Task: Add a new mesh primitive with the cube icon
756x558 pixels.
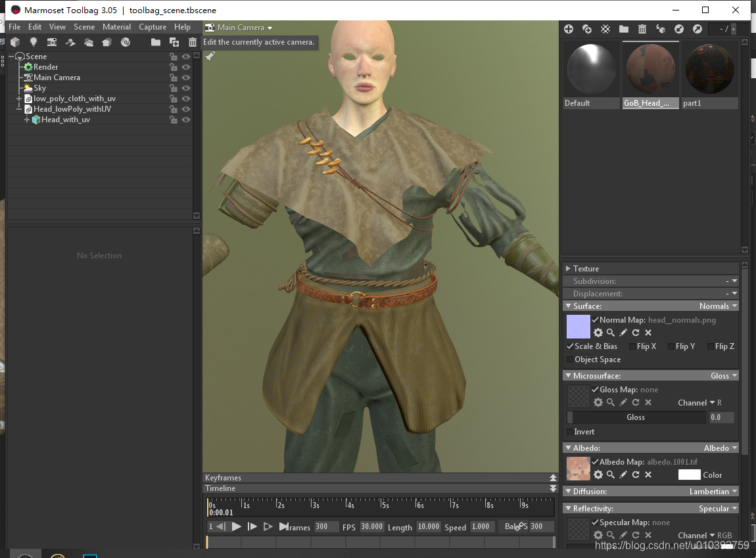Action: click(15, 43)
